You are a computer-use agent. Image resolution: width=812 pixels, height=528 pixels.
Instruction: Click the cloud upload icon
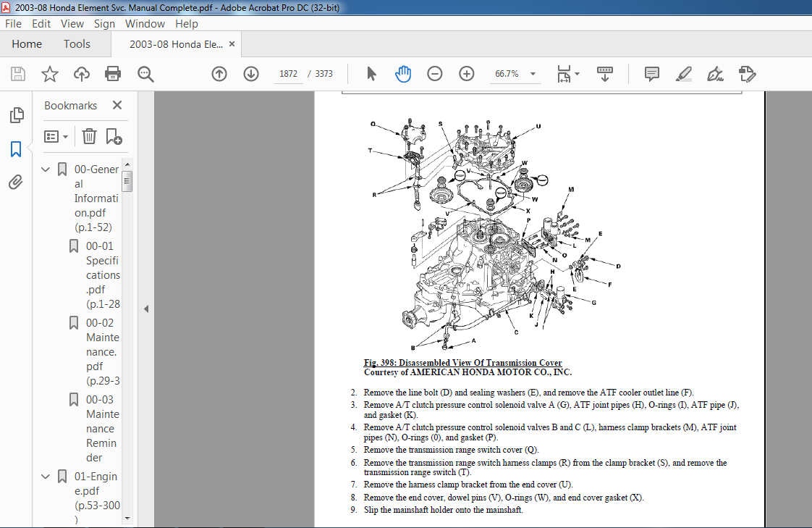click(81, 74)
